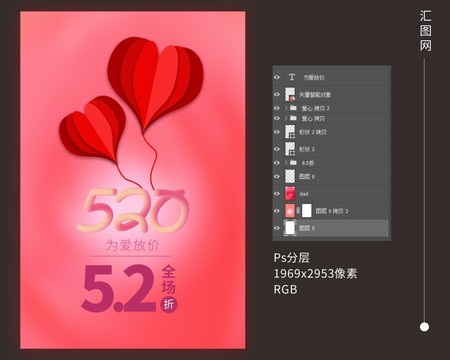Click the 520 poster preview image
Viewport: 450px width, 360px height.
tap(133, 180)
